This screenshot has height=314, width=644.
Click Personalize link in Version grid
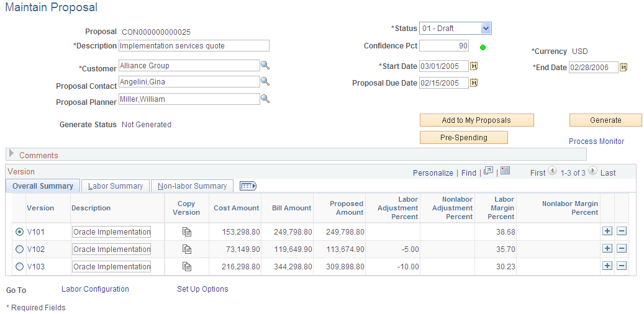[433, 173]
